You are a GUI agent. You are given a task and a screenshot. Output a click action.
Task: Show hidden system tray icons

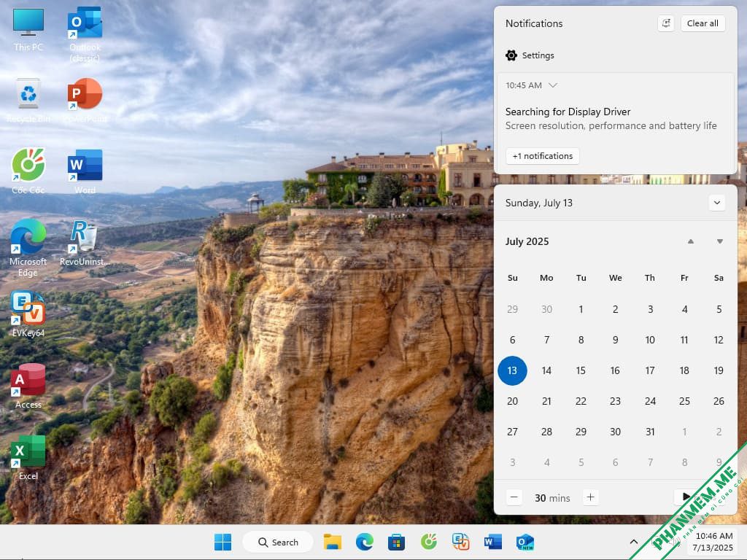pos(634,542)
